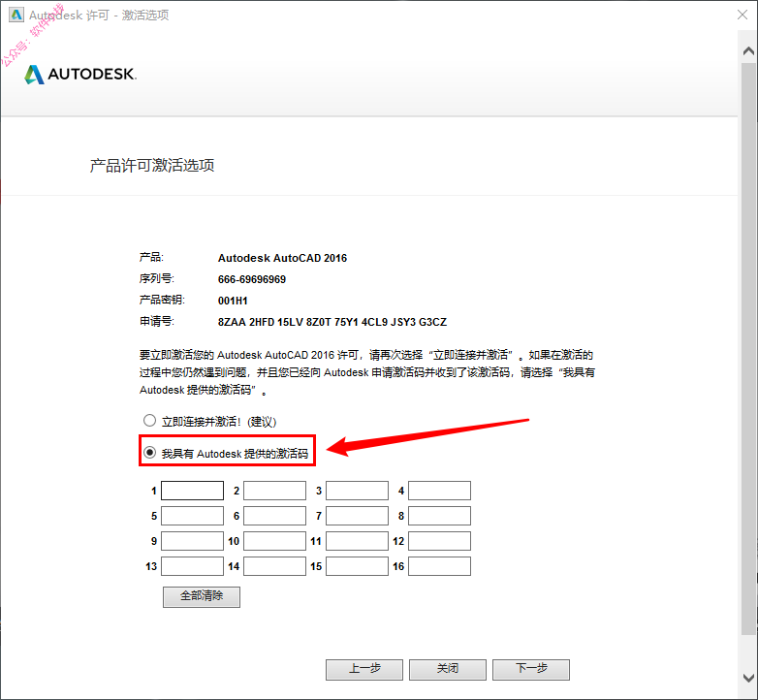Select 立即连接并激活 radio option
This screenshot has height=700, width=758.
[x=149, y=421]
